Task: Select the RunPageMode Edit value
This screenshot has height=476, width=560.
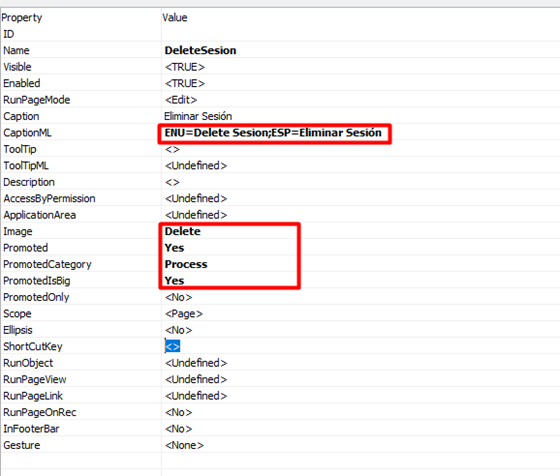Action: [181, 100]
